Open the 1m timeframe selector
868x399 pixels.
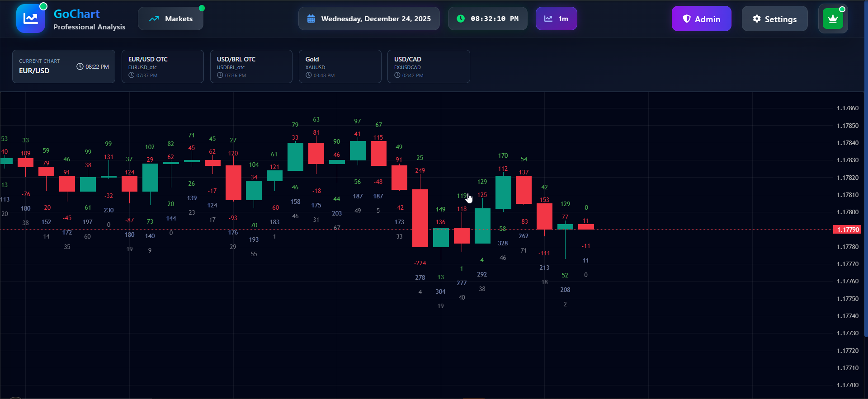point(556,19)
